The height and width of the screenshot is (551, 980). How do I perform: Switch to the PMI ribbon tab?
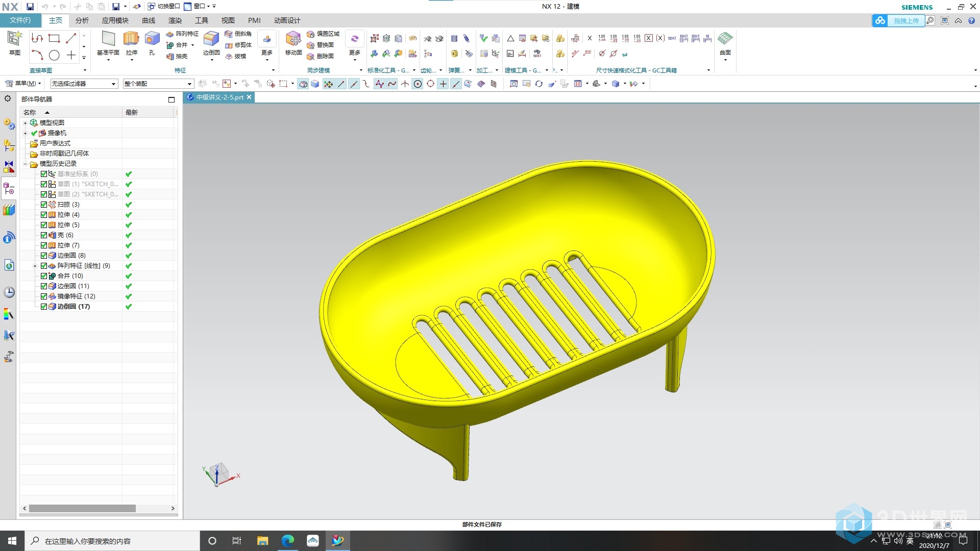tap(254, 20)
